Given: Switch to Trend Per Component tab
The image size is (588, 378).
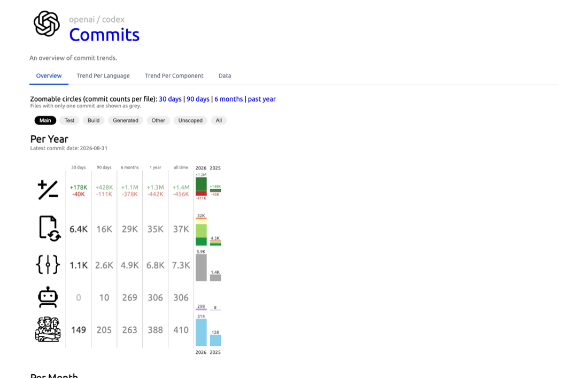Looking at the screenshot, I should click(174, 76).
